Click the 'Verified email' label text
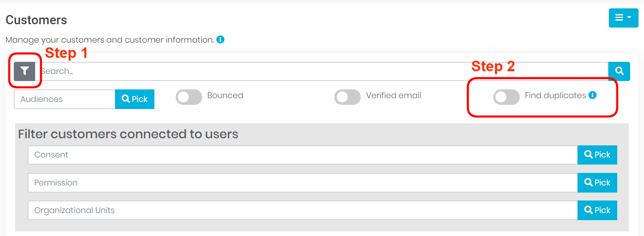Viewport: 644px width, 236px height. [x=393, y=96]
